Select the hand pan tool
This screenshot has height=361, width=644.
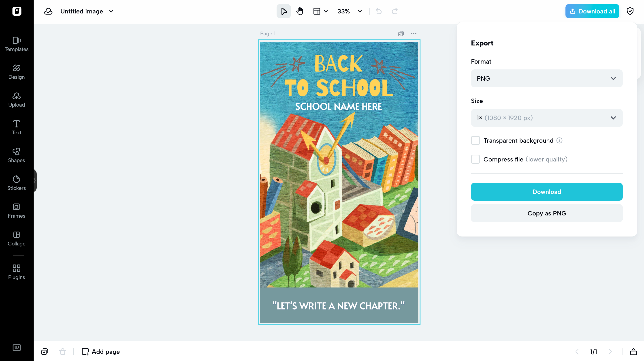pos(299,11)
